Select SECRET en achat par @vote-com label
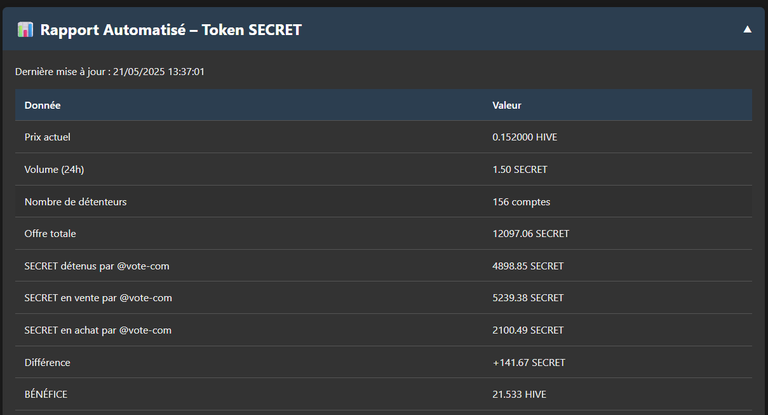Viewport: 768px width, 415px height. (98, 330)
